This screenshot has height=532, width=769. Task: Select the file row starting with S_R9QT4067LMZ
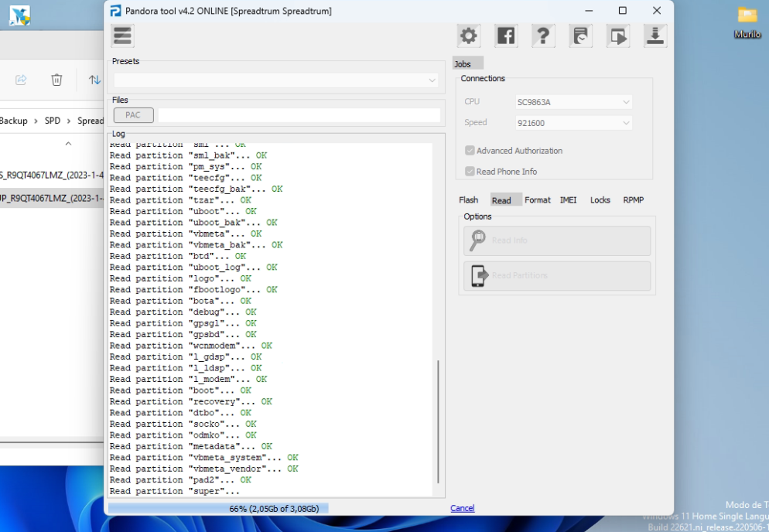(x=52, y=175)
